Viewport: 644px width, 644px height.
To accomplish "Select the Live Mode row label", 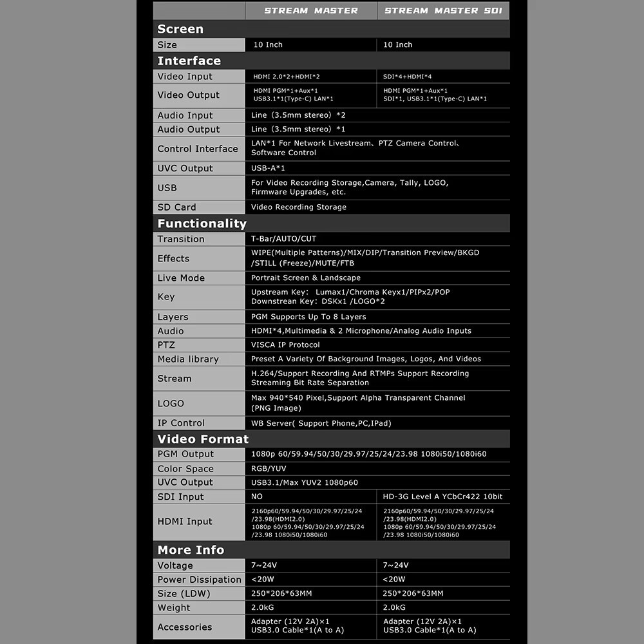I will coord(181,278).
